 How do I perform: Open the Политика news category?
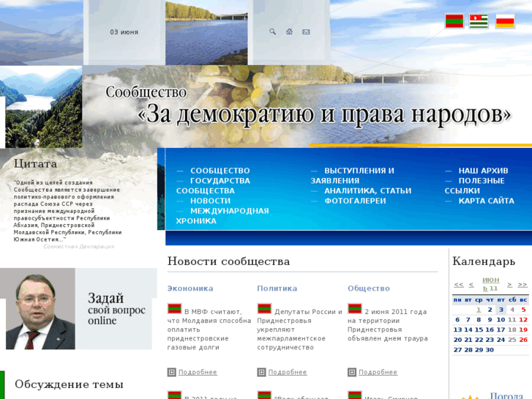coord(277,288)
